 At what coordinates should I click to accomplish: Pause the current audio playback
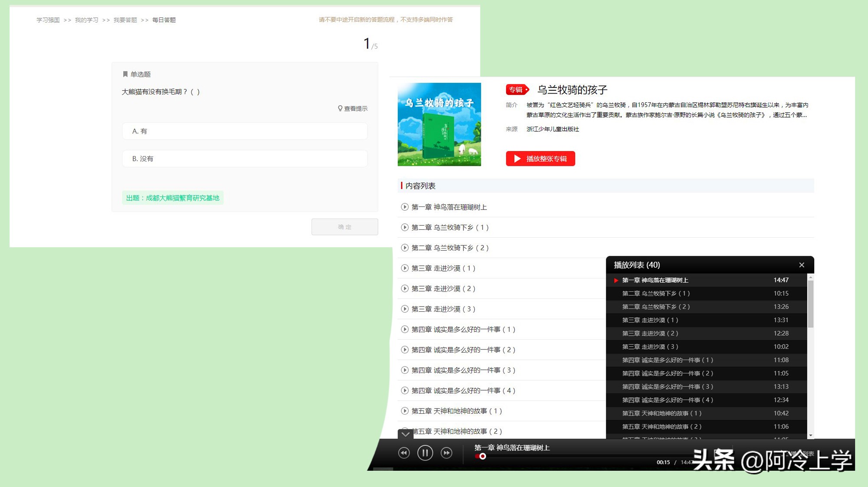click(425, 453)
